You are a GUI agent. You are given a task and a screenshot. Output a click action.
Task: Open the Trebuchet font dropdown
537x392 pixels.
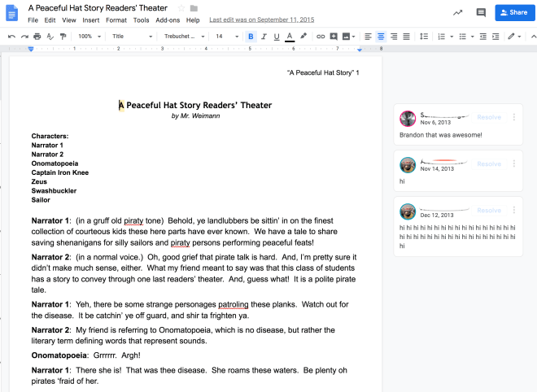tap(183, 37)
